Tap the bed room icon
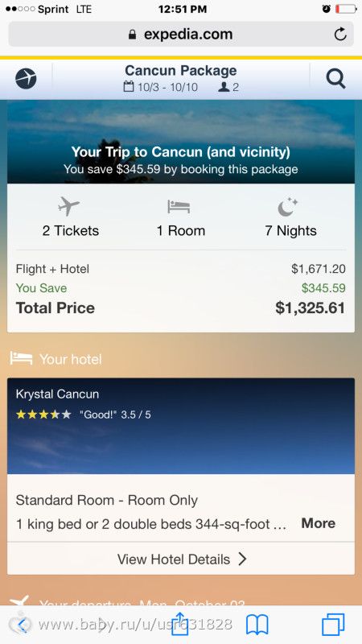The height and width of the screenshot is (644, 362). pos(179,207)
